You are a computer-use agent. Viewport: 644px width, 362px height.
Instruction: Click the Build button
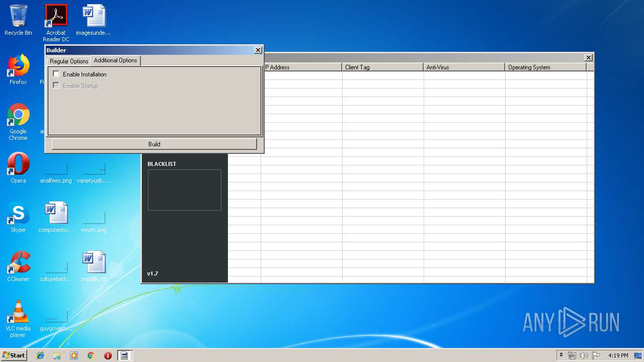click(x=154, y=144)
